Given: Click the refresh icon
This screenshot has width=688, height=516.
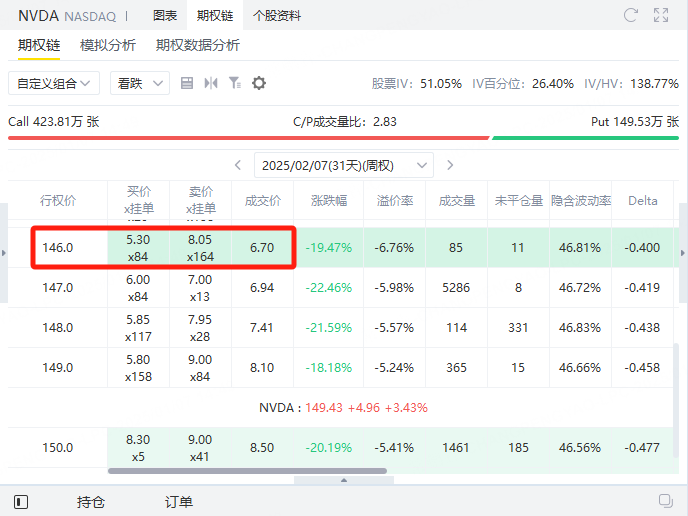Looking at the screenshot, I should [631, 15].
